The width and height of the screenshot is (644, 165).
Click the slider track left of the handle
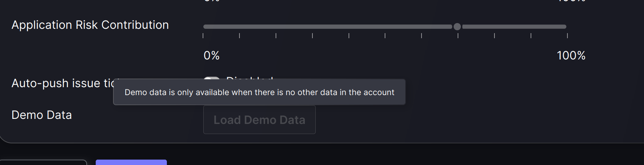pyautogui.click(x=328, y=27)
